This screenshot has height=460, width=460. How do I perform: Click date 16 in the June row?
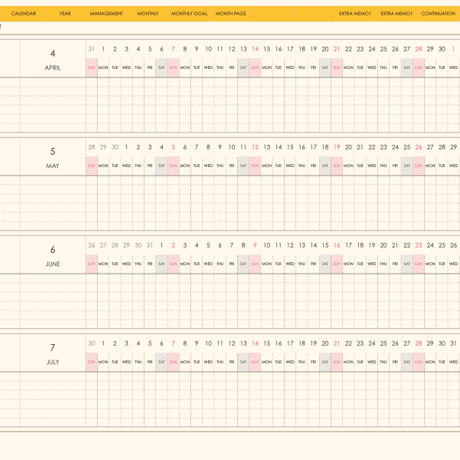(337, 245)
